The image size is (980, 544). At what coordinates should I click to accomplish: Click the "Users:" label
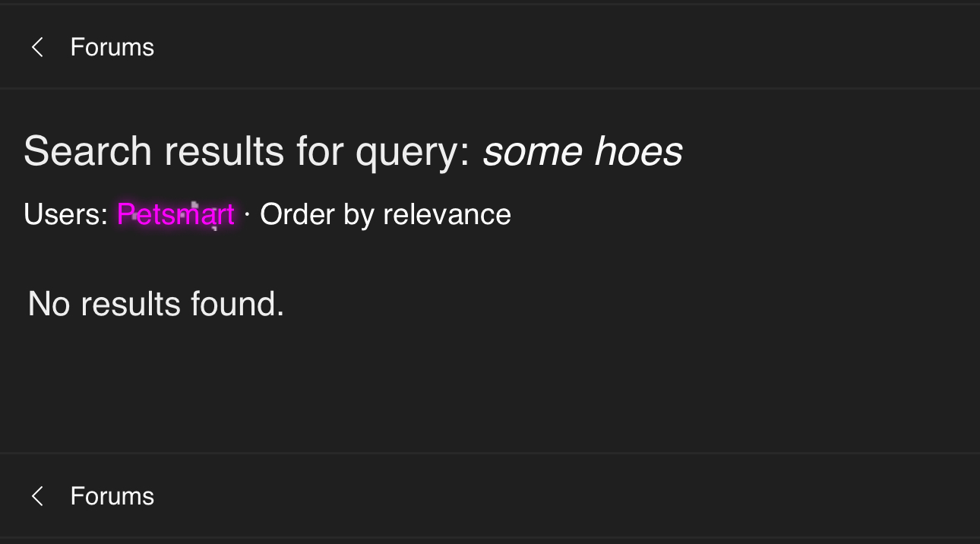(x=66, y=215)
